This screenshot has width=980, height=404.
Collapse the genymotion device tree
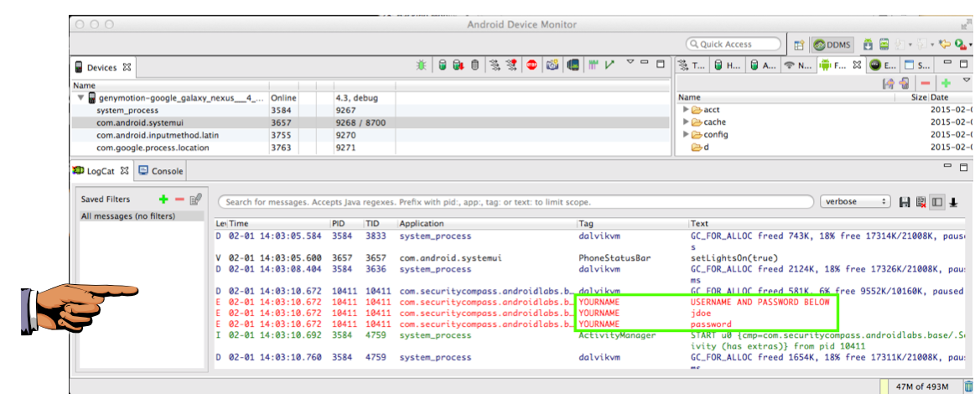pos(80,98)
